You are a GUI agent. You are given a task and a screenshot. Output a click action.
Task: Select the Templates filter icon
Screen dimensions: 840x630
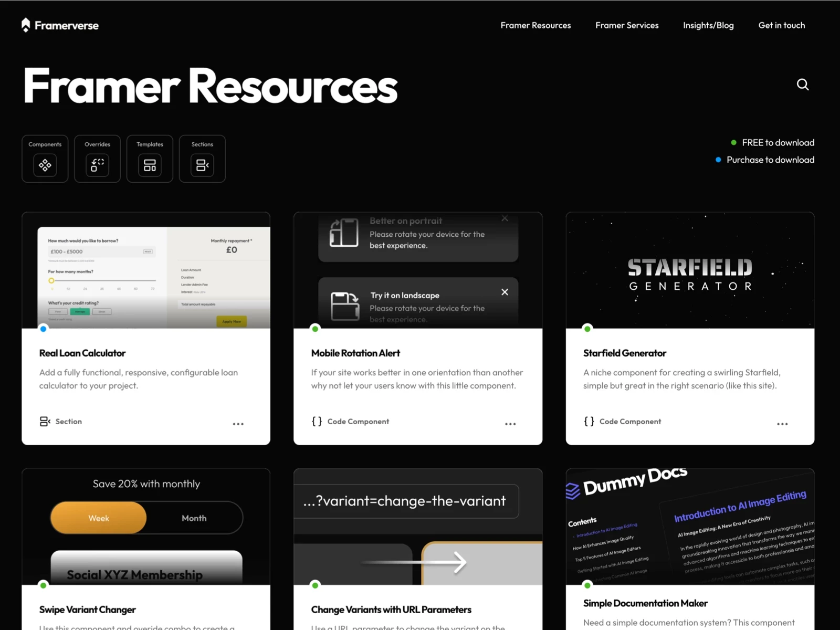click(x=150, y=165)
